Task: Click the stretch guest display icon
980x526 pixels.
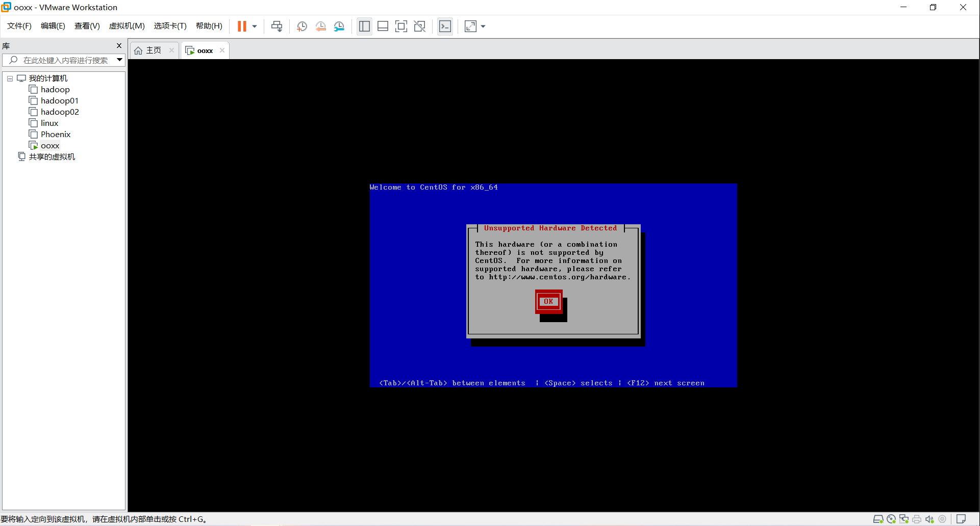Action: click(470, 26)
